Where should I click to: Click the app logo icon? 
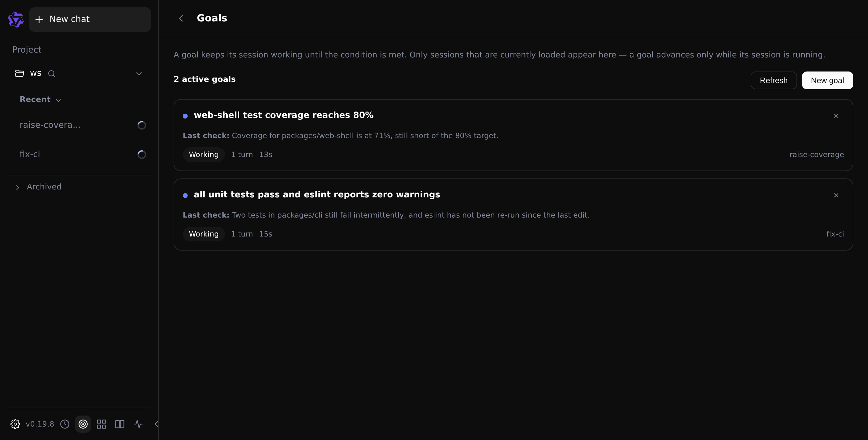click(x=16, y=19)
